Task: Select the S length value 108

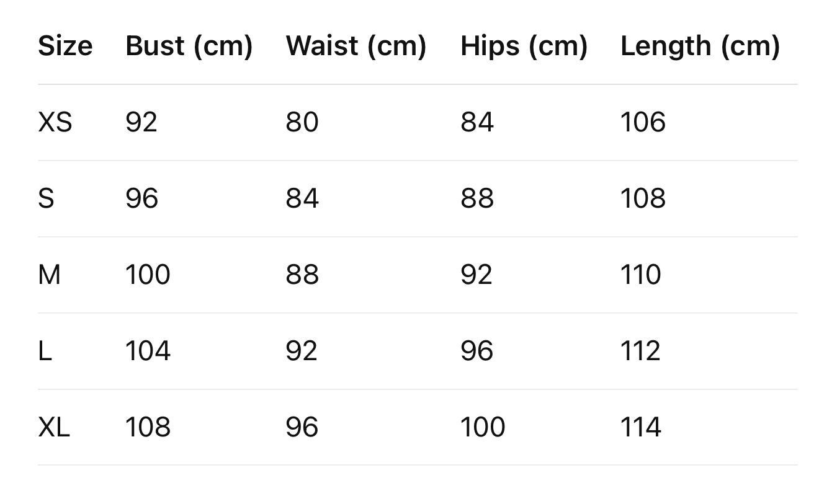Action: click(643, 198)
